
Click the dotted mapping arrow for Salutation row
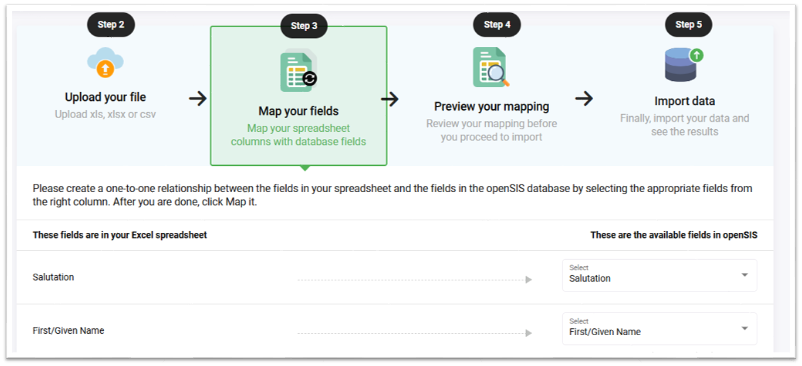pyautogui.click(x=414, y=280)
